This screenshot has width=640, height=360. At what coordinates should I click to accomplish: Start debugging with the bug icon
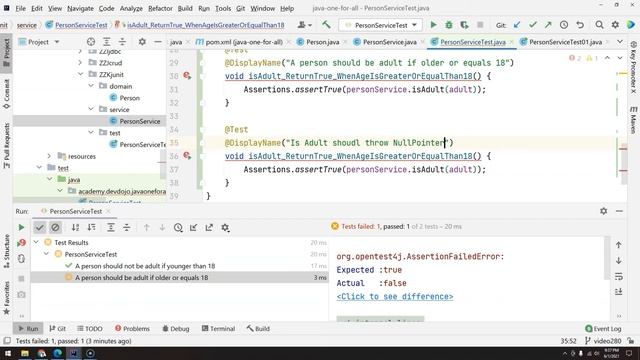[x=449, y=25]
